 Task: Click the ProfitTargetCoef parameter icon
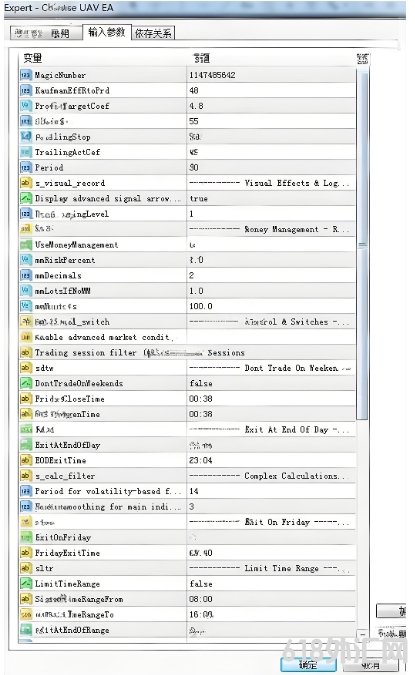click(26, 106)
